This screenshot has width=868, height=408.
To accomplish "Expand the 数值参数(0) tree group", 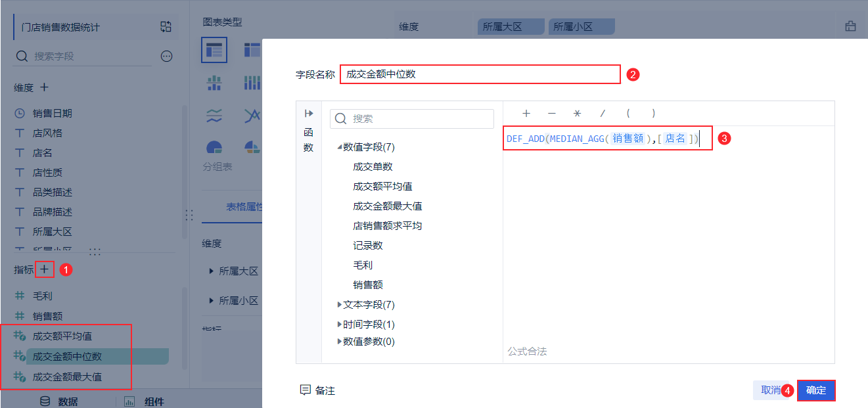I will pos(340,341).
